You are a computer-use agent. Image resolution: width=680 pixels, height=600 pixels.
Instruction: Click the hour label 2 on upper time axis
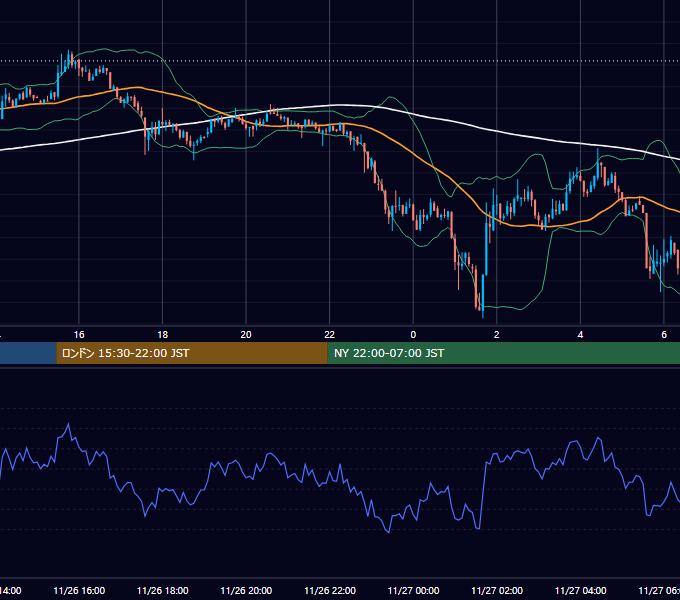tap(497, 335)
